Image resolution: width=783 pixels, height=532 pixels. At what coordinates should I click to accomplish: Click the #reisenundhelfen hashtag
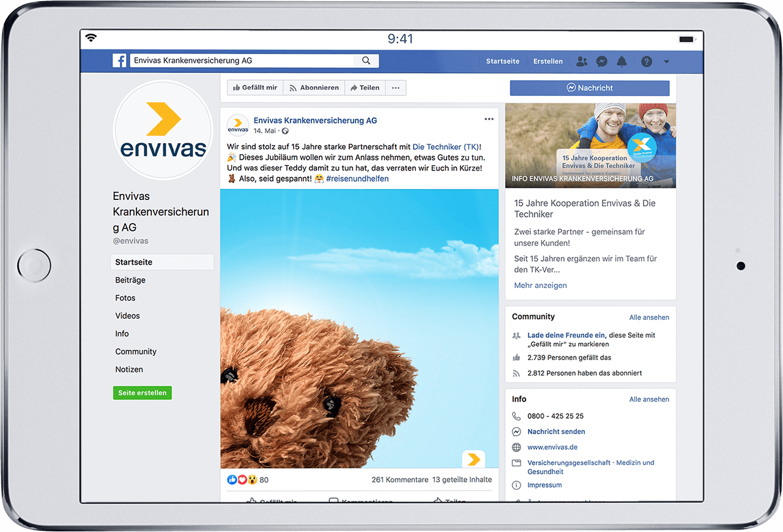coord(357,179)
